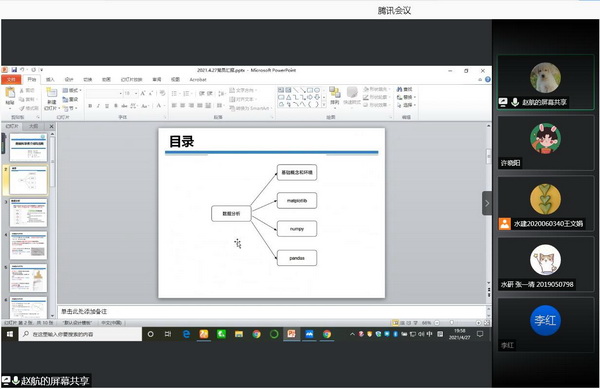
Task: Switch to the Acrobat ribbon tab
Action: click(x=198, y=80)
